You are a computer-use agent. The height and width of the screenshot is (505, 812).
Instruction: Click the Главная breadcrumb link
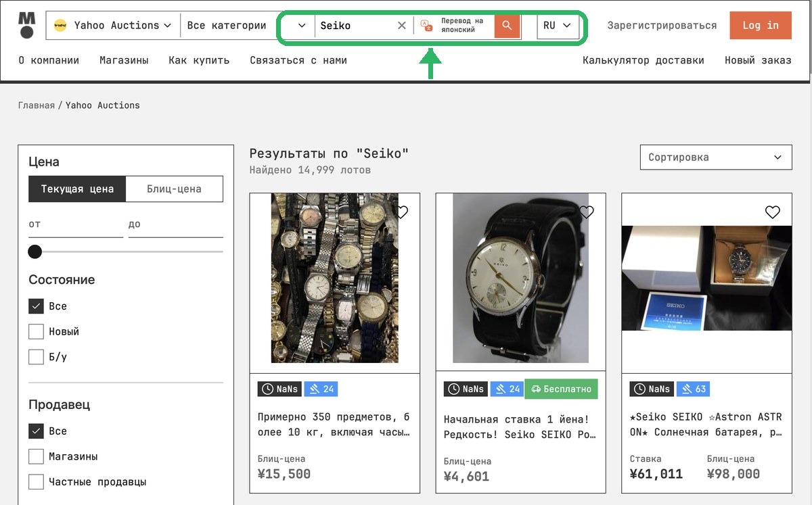pos(37,105)
